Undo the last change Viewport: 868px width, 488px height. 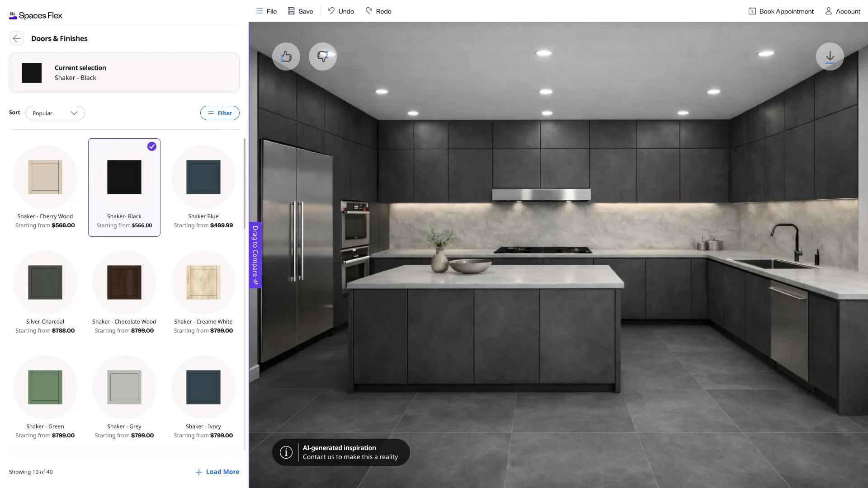click(341, 11)
